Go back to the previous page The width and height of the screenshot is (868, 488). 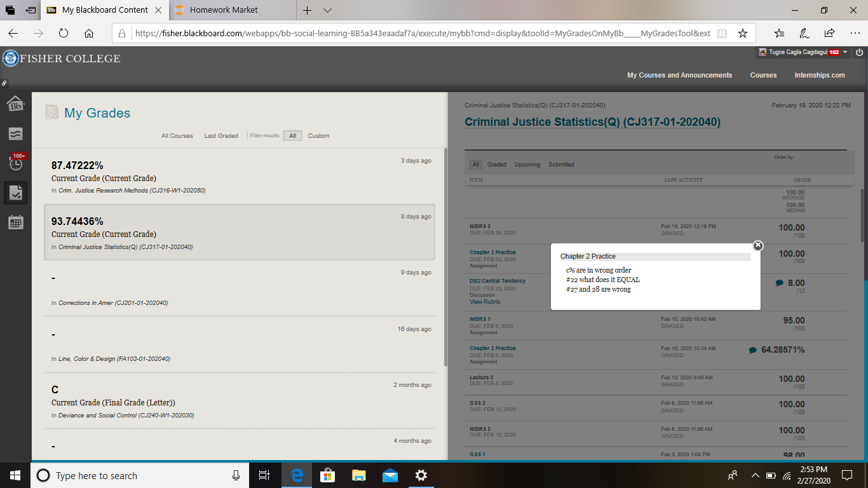point(13,33)
